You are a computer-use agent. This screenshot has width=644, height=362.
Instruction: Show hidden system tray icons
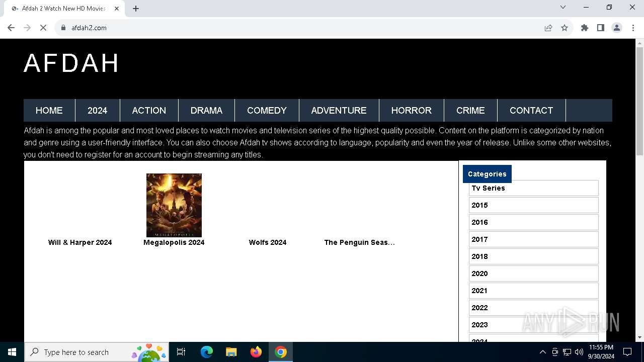tap(542, 352)
